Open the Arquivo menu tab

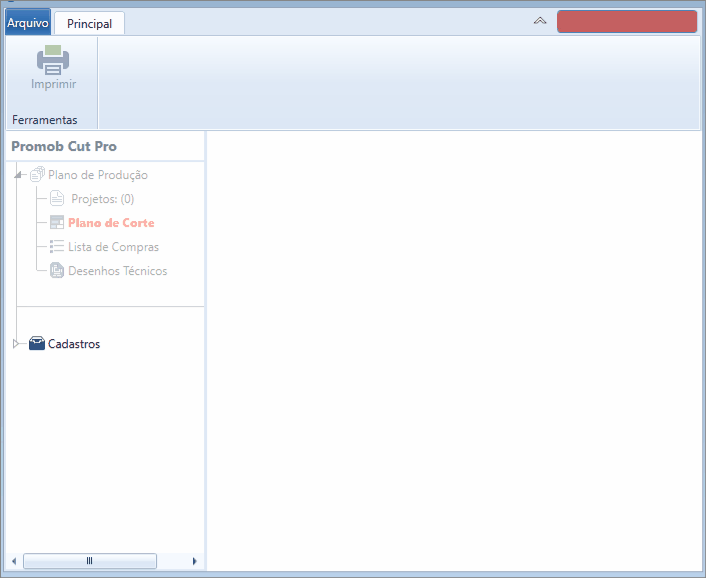click(28, 23)
